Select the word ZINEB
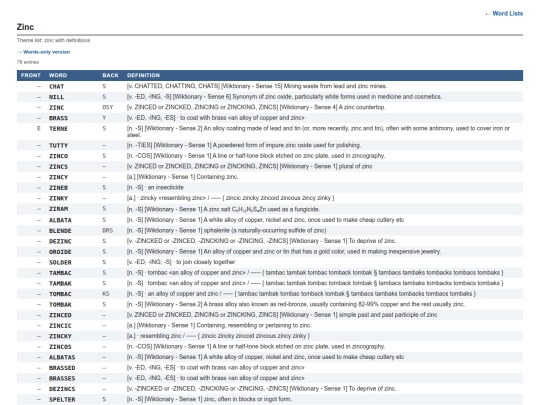540x405 pixels. [58, 188]
